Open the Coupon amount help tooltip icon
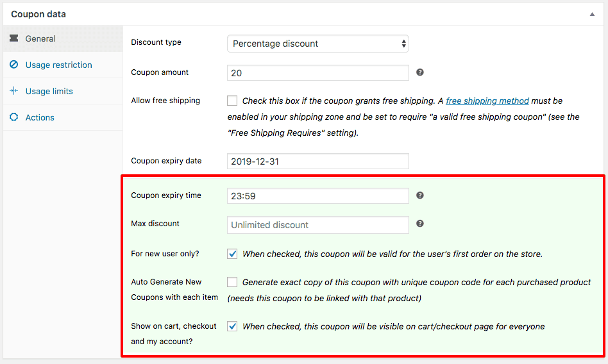 click(x=420, y=72)
